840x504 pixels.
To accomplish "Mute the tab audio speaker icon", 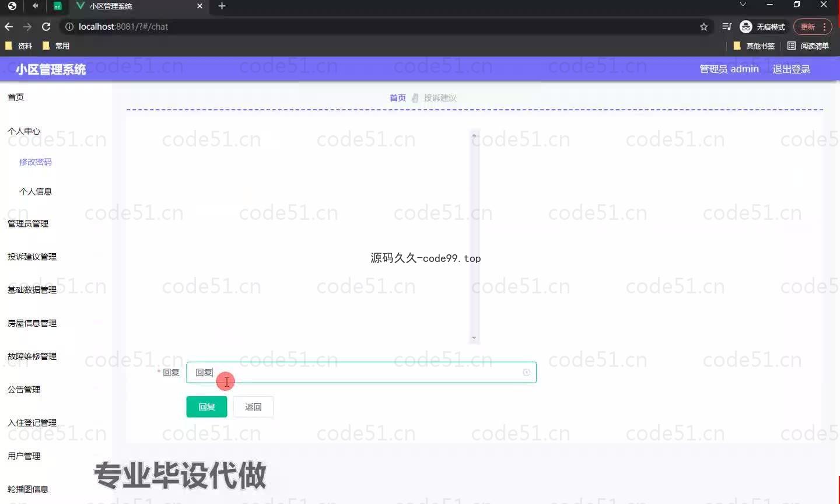I will 36,6.
